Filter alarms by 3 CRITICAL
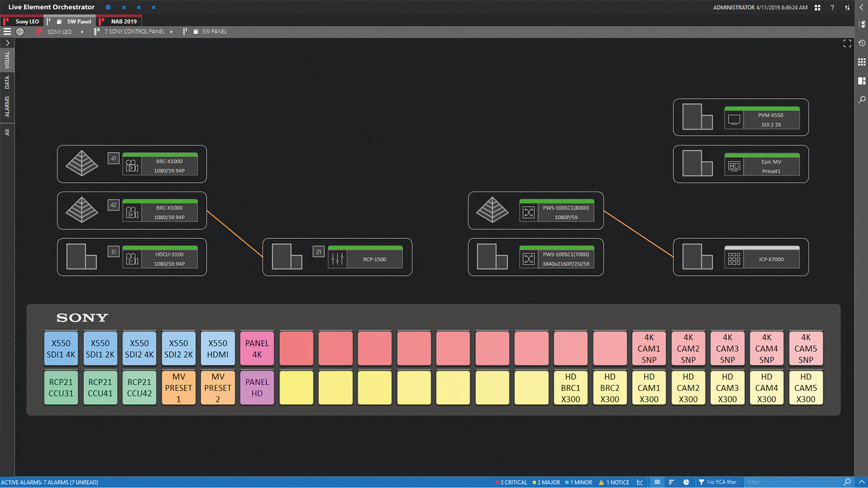 512,482
